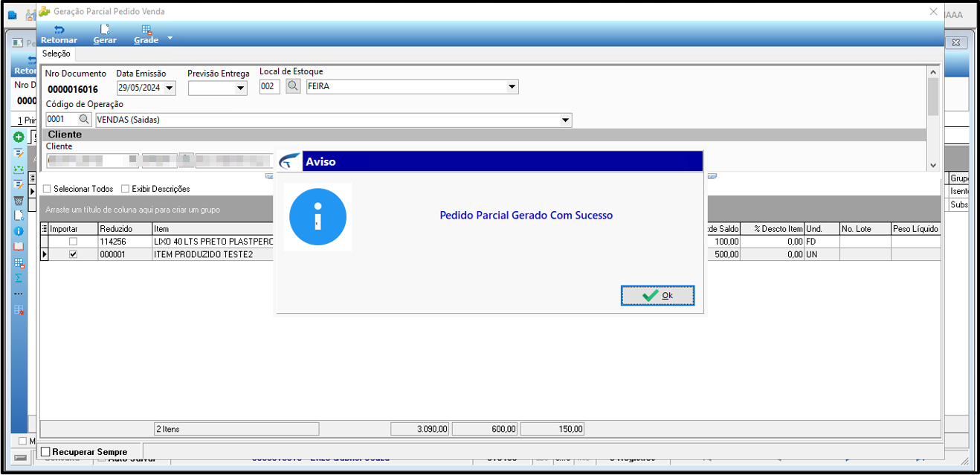Select the Seleção tab

click(57, 54)
